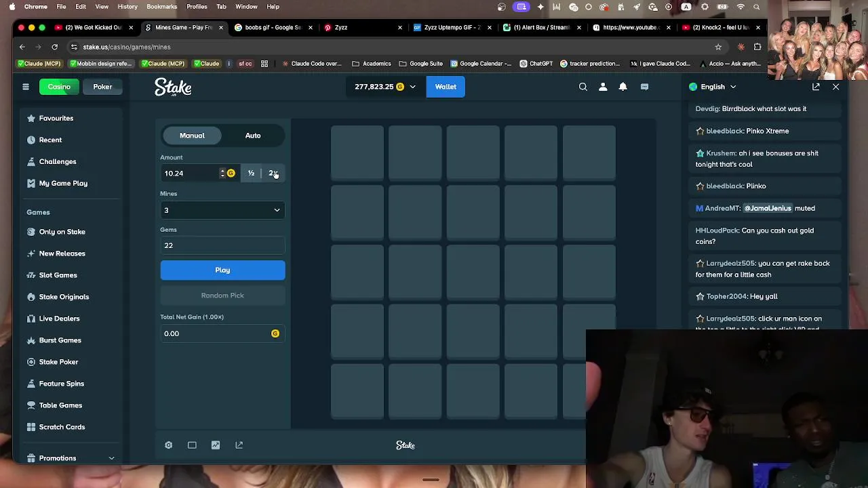Open the notifications bell
Image resolution: width=868 pixels, height=488 pixels.
tap(623, 87)
